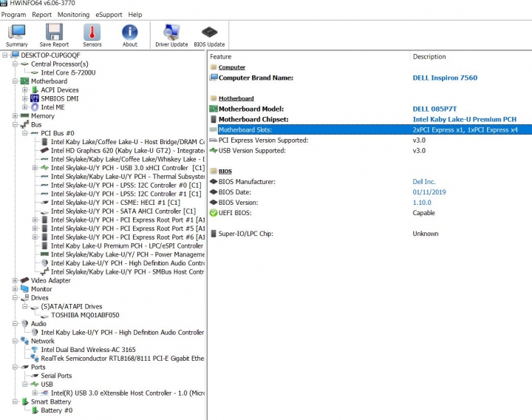This screenshot has width=532, height=420.
Task: Select the SATA AHCI Controller entry
Action: [x=123, y=211]
